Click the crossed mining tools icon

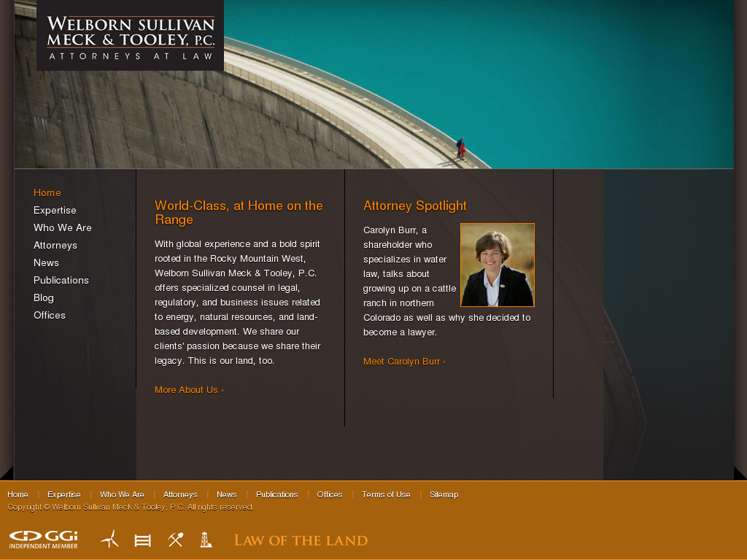(175, 540)
